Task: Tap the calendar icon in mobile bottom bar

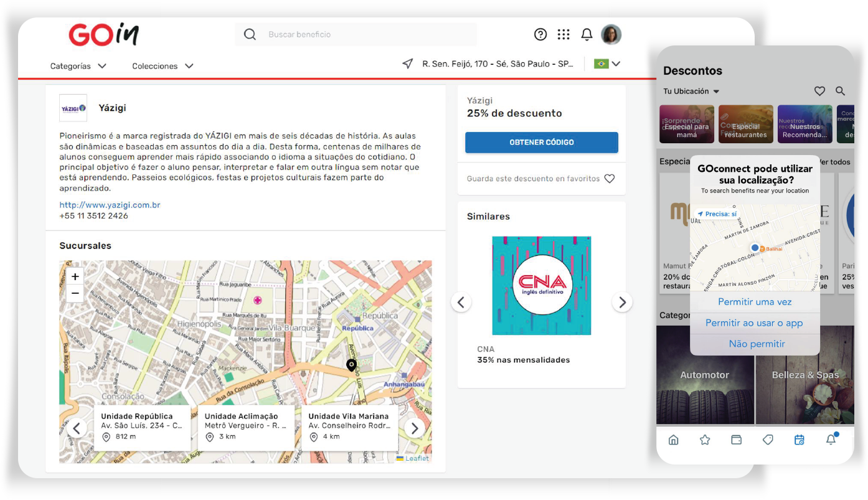Action: coord(800,440)
